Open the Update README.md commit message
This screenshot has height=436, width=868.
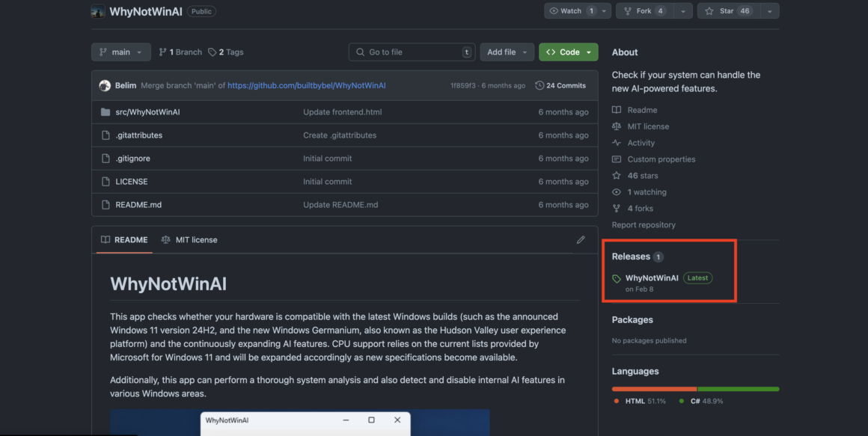click(x=340, y=205)
